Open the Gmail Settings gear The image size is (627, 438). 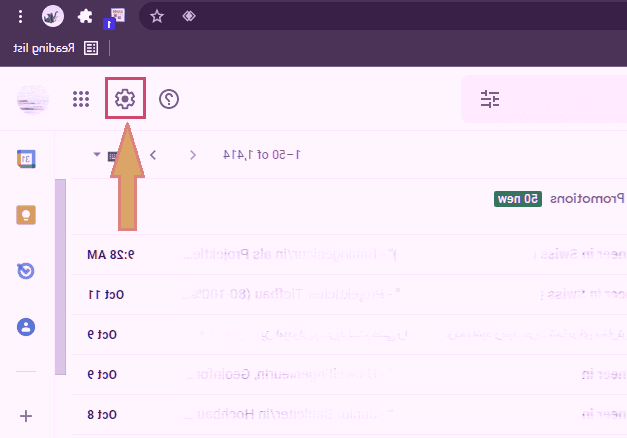125,99
